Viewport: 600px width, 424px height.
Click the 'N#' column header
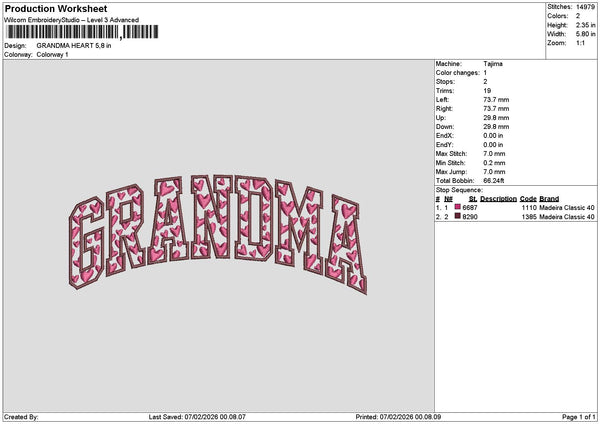tap(448, 199)
